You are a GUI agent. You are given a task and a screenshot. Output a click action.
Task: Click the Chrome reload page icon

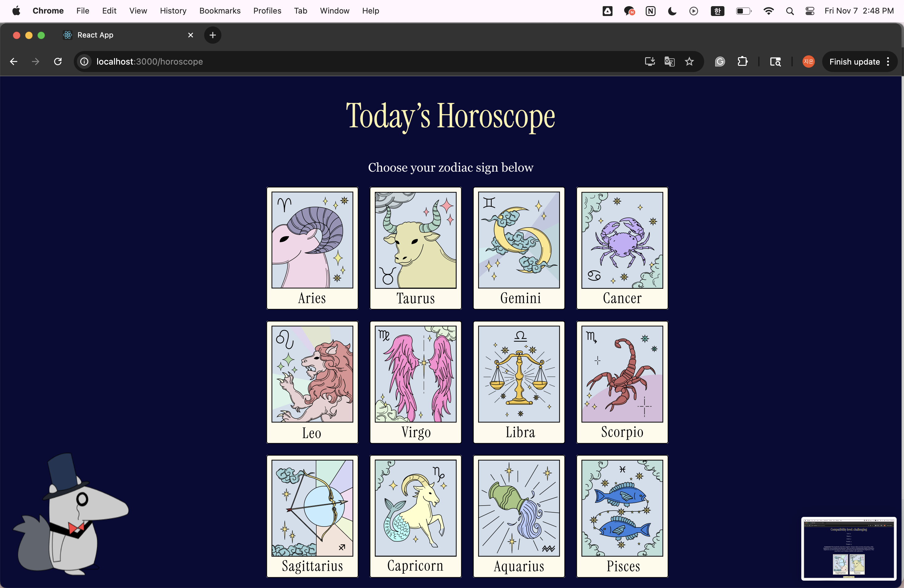click(x=58, y=62)
